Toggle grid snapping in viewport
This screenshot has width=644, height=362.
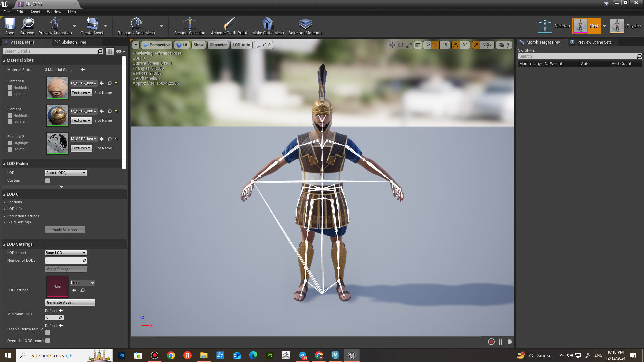coord(435,45)
